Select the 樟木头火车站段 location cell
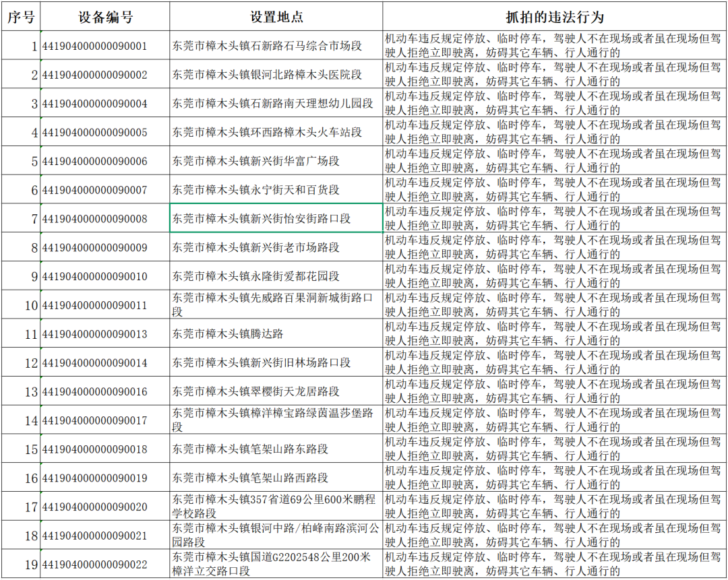The width and height of the screenshot is (728, 580). [x=276, y=133]
